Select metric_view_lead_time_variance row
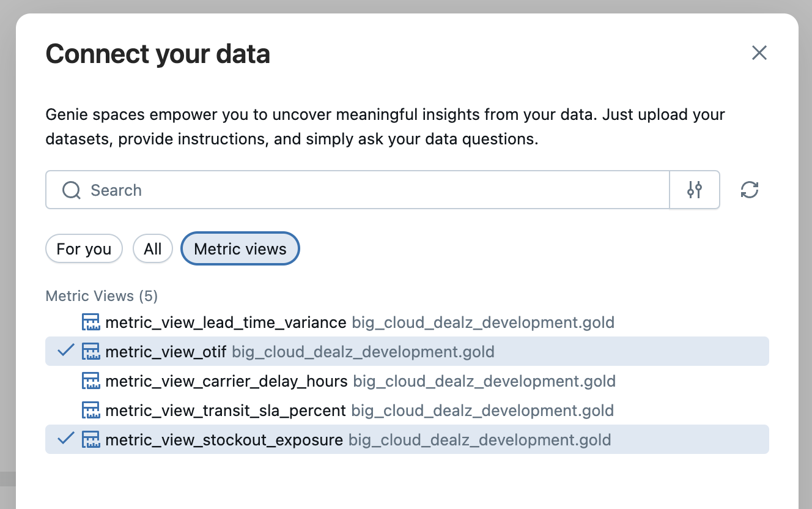This screenshot has height=509, width=812. click(x=226, y=322)
